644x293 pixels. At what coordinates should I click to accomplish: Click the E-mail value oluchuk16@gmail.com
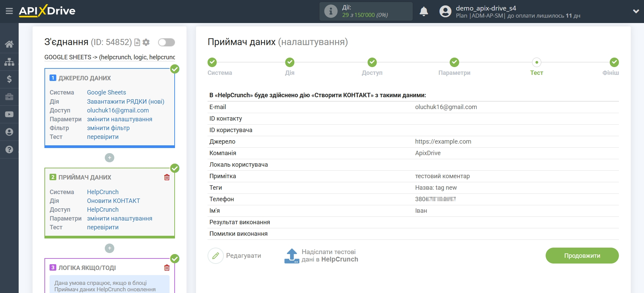point(446,107)
